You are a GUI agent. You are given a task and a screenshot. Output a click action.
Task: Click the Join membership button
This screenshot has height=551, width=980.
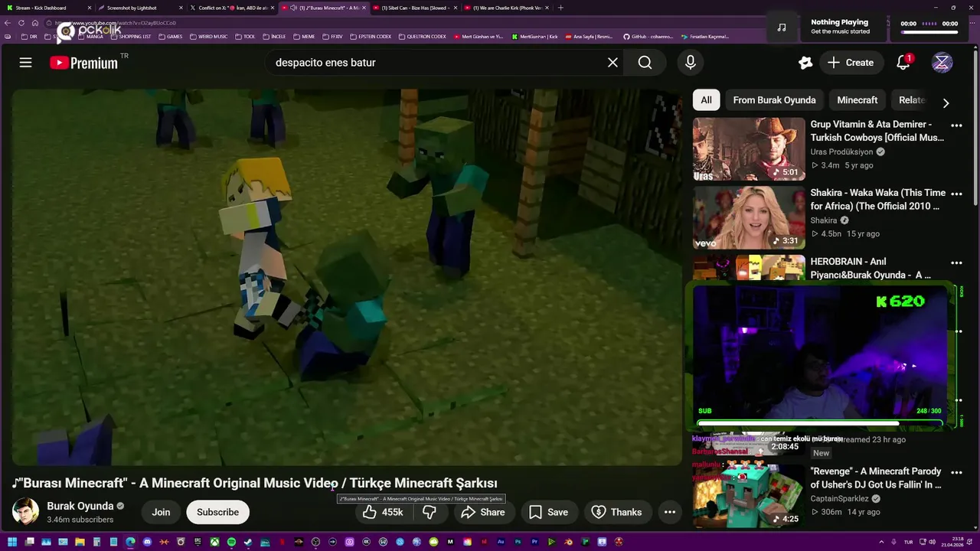[x=161, y=512]
